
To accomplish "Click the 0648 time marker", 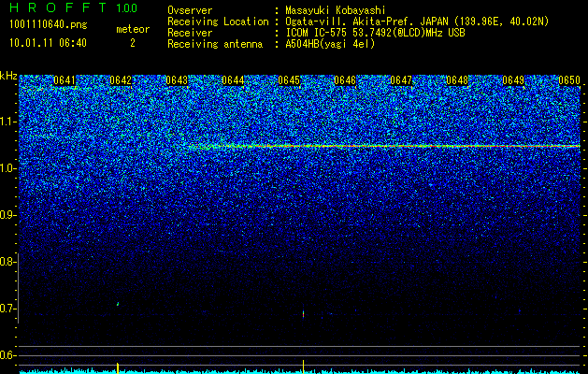I will click(x=457, y=80).
